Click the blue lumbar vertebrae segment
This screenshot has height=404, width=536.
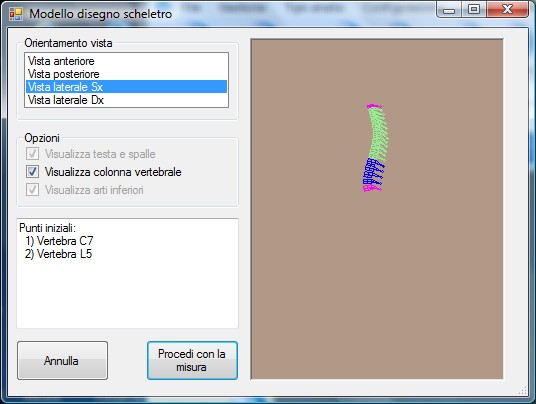click(373, 172)
